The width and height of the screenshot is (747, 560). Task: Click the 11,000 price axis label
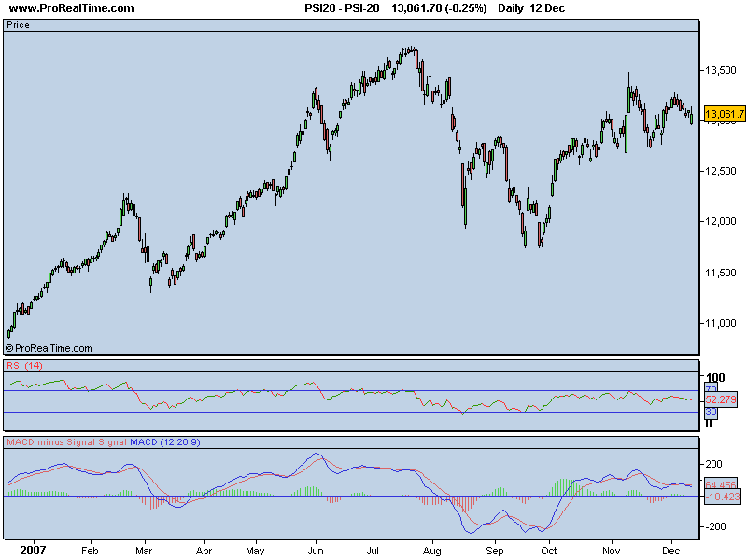pos(720,323)
